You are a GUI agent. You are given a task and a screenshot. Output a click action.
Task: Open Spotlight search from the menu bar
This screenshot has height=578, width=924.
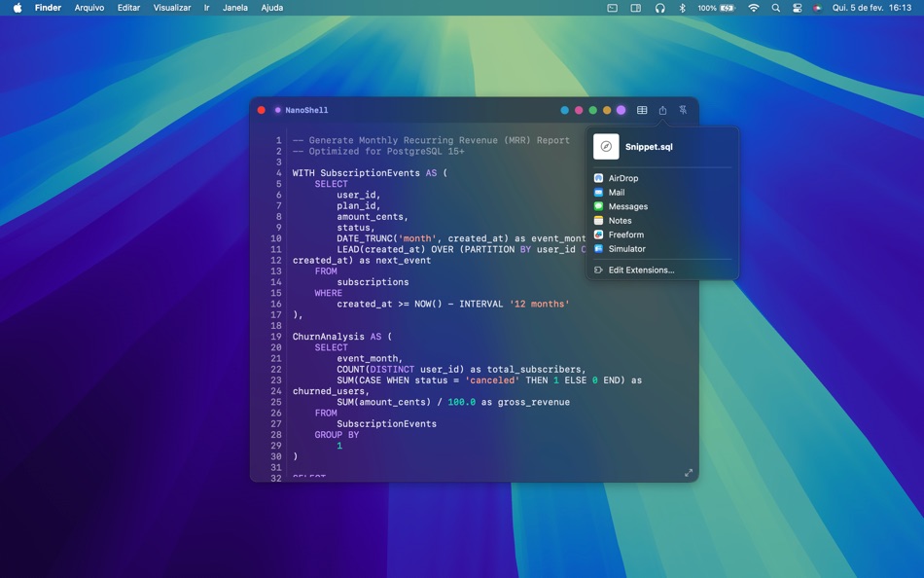(x=775, y=8)
